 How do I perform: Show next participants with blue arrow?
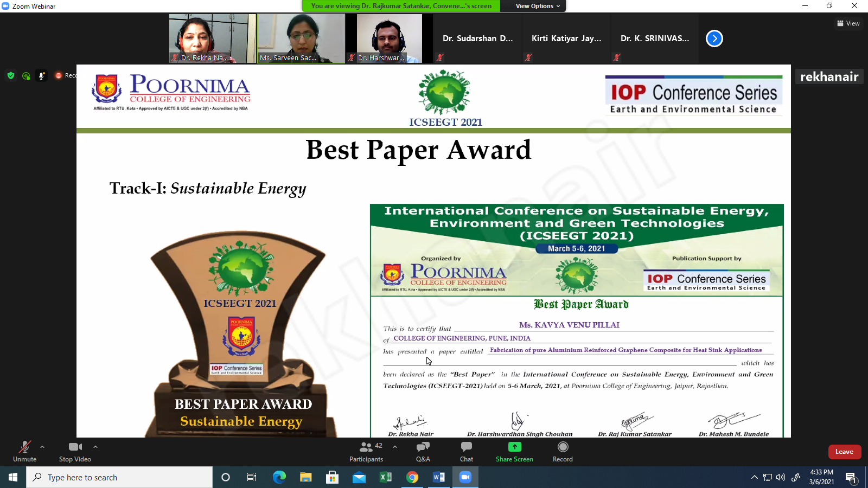point(714,38)
